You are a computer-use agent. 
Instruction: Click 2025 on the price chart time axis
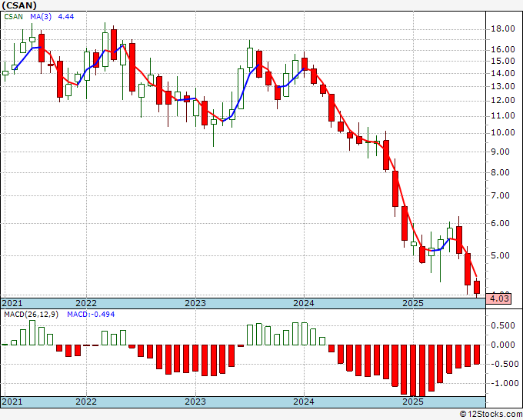point(413,303)
